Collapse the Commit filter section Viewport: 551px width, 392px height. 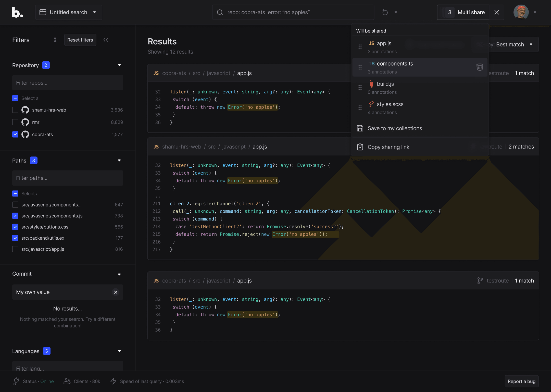point(119,274)
